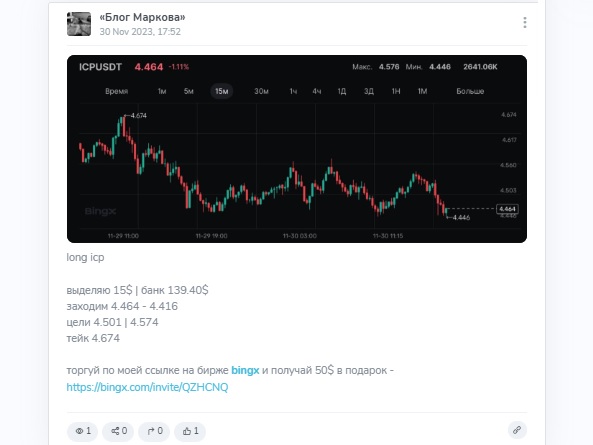Select the 5м timeframe tab
Image resolution: width=593 pixels, height=445 pixels.
[188, 91]
